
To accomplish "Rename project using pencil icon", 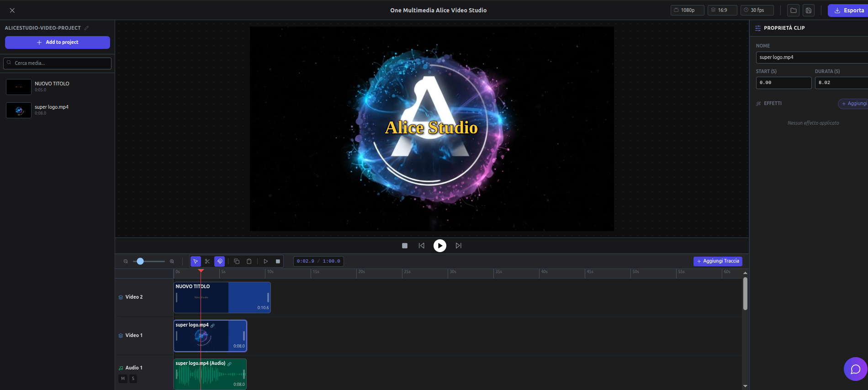I will (x=86, y=28).
